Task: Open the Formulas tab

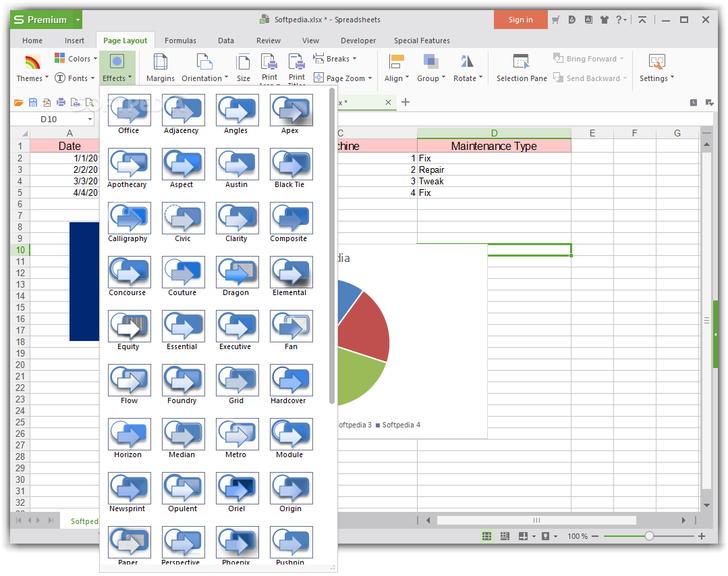Action: click(x=180, y=41)
